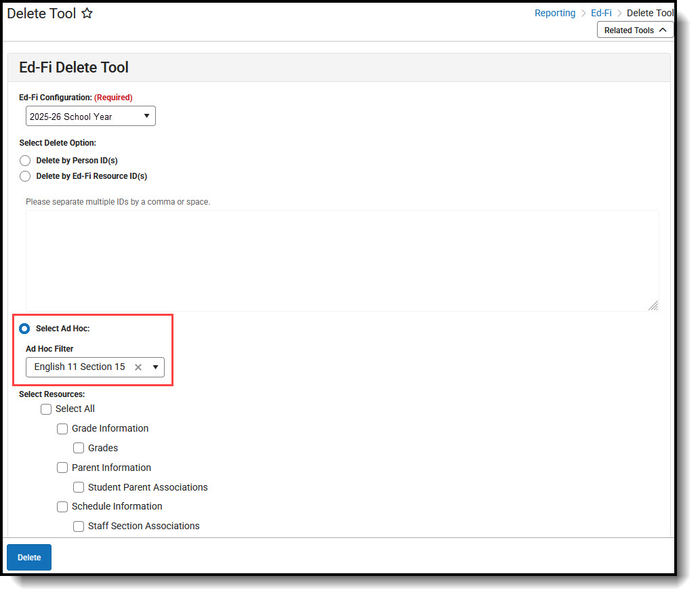Select Delete by Ed-Fi Resource ID(s)
The image size is (700, 599).
(25, 176)
